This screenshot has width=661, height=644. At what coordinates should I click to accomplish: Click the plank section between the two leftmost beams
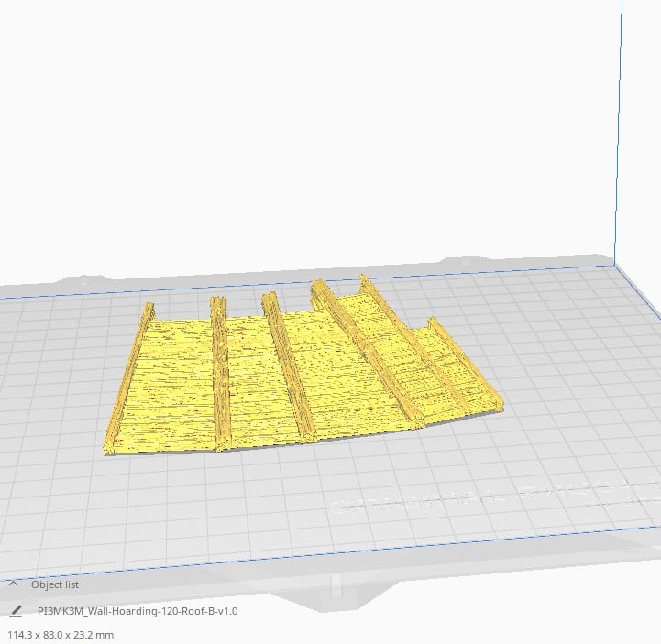[x=174, y=385]
